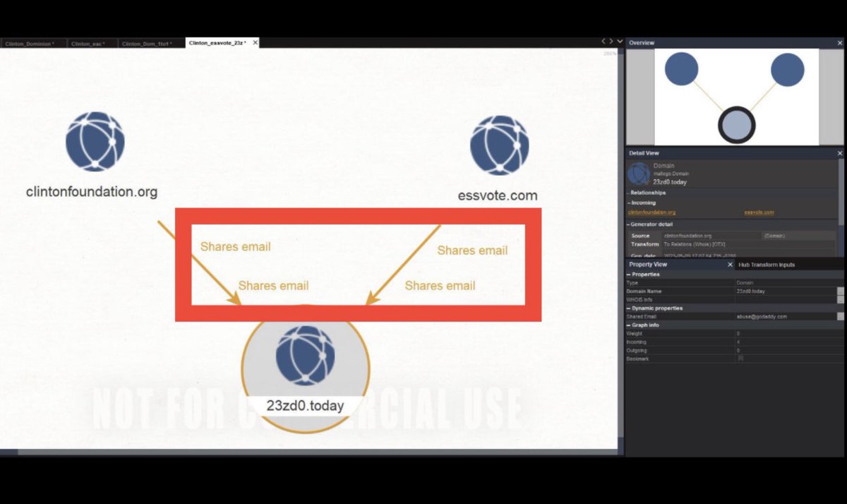The width and height of the screenshot is (847, 504).
Task: Click the 23zd0.today domain node icon
Action: (x=305, y=355)
